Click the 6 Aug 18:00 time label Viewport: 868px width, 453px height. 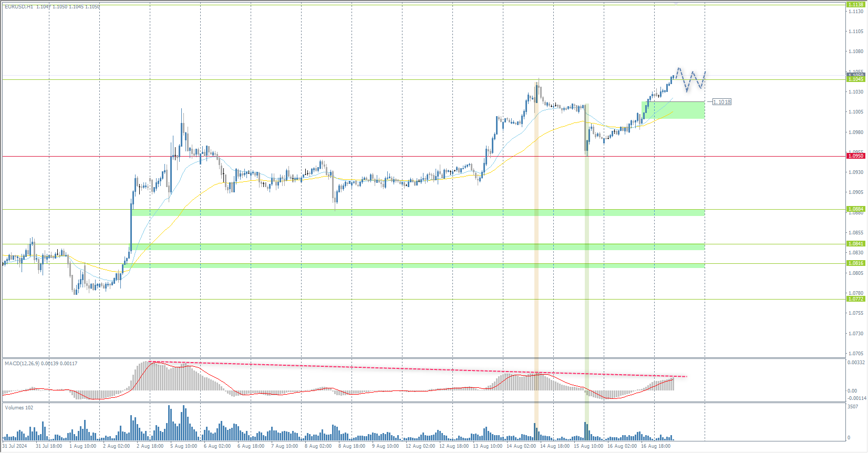pyautogui.click(x=251, y=446)
